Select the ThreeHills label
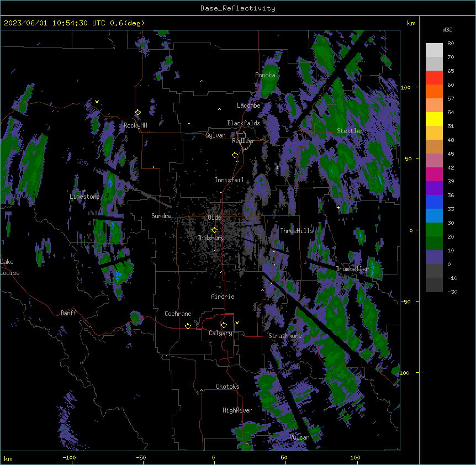 pos(297,231)
